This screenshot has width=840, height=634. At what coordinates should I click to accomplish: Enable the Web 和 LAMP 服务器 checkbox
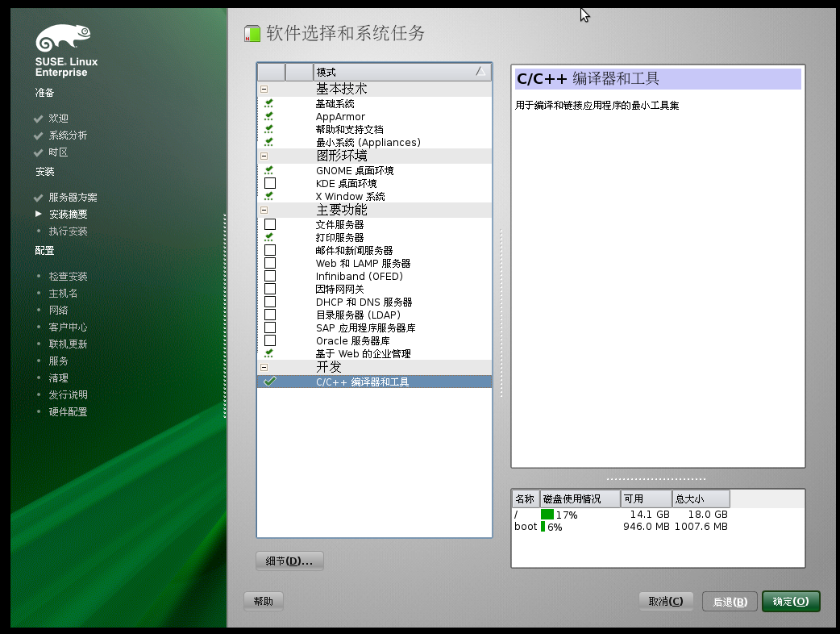point(268,263)
